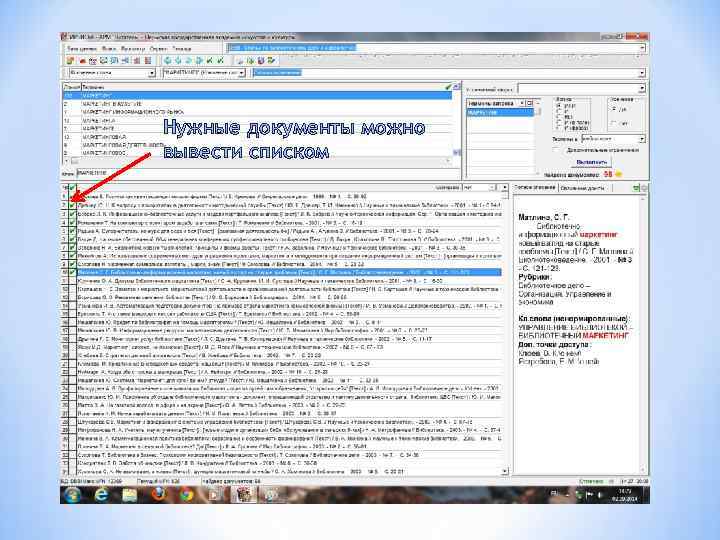Open the media player taskbar icon
Screen dimensions: 720x540
coord(215,495)
